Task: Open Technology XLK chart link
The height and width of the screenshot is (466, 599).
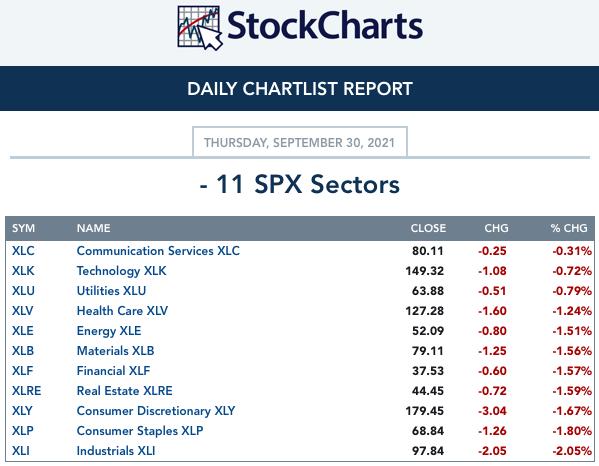Action: coord(121,271)
